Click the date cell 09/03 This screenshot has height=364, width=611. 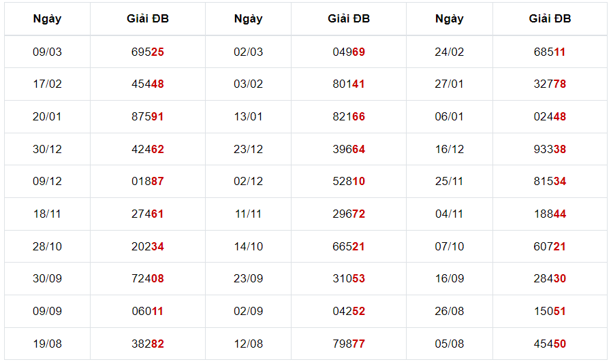(47, 52)
